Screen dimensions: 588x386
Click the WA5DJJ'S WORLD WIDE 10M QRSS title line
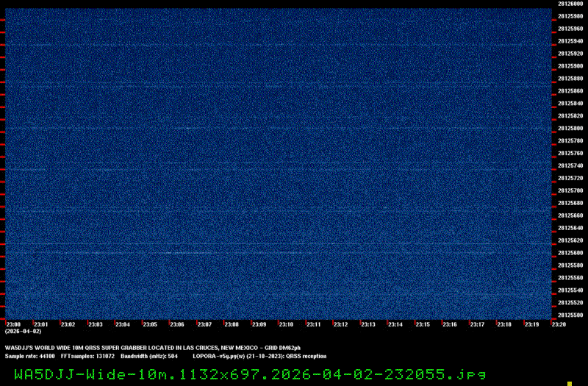[153, 348]
